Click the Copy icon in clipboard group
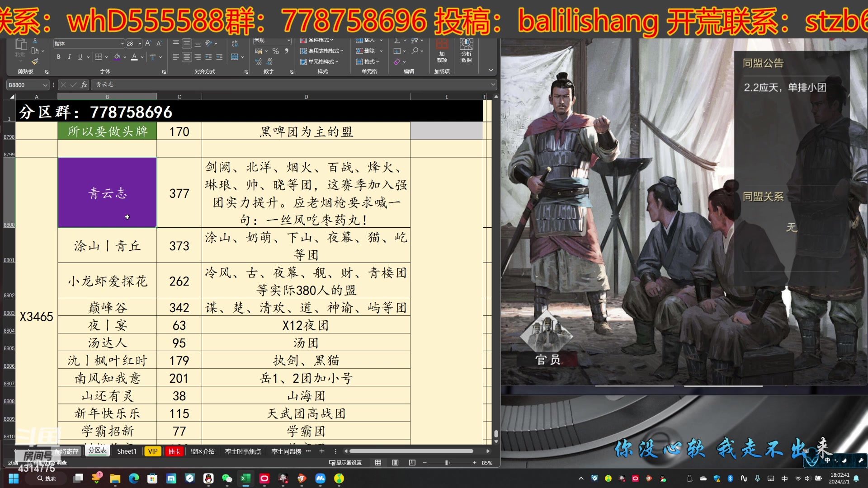 pos(35,51)
